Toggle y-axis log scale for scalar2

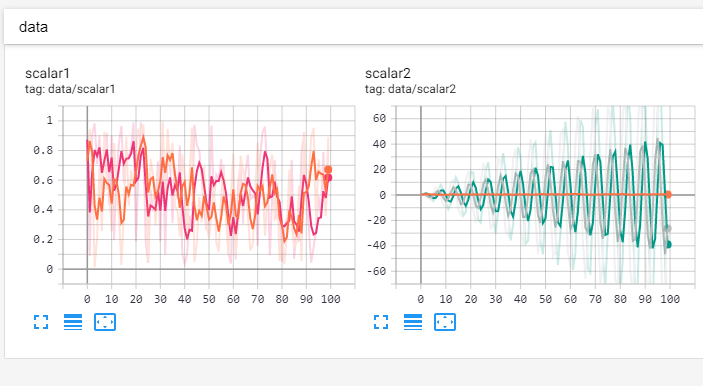tap(413, 322)
